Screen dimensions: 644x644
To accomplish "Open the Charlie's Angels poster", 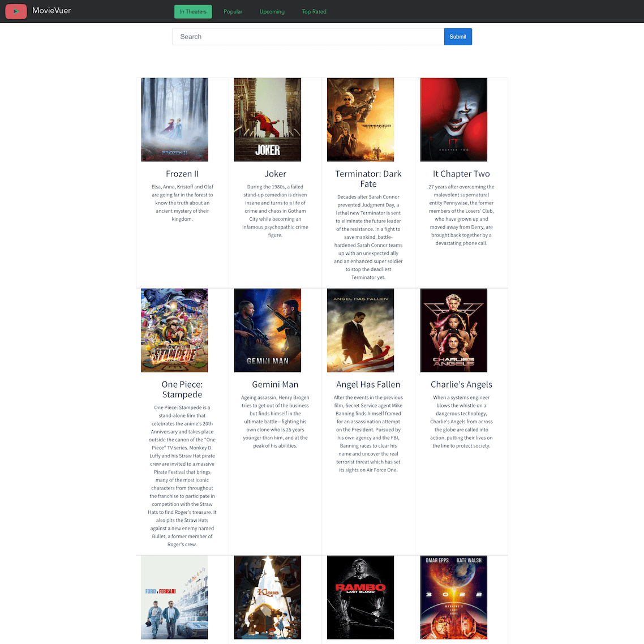I will point(454,330).
